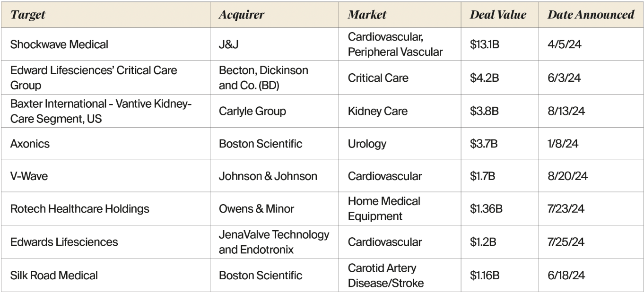The width and height of the screenshot is (644, 293).
Task: Select the Market column header
Action: coord(367,15)
